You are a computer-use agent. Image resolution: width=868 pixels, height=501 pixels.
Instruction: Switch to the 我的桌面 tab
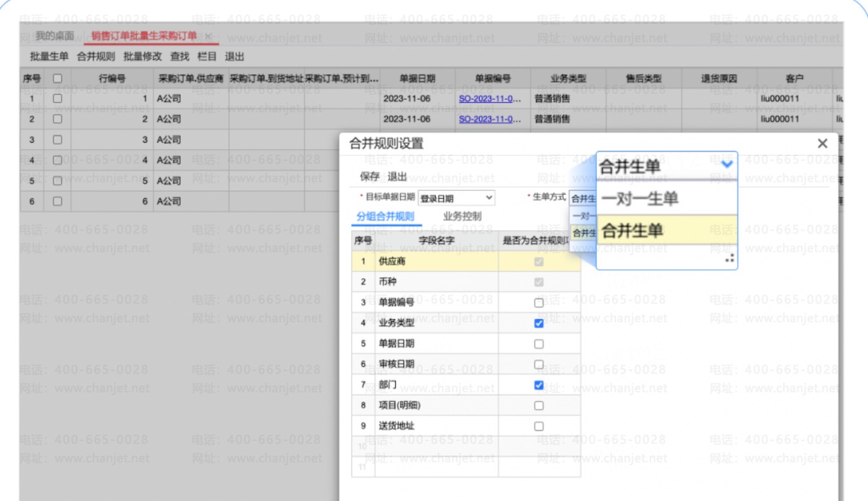point(55,36)
